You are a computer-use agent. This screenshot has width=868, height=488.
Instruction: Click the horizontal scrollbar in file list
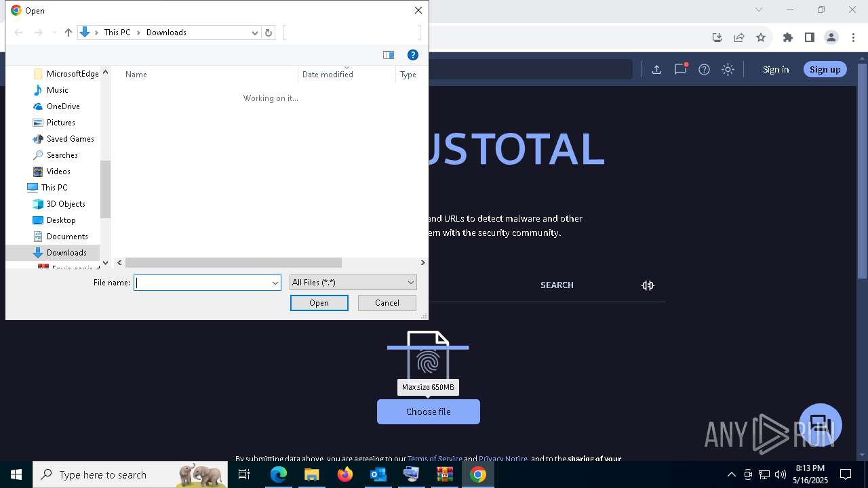click(233, 262)
